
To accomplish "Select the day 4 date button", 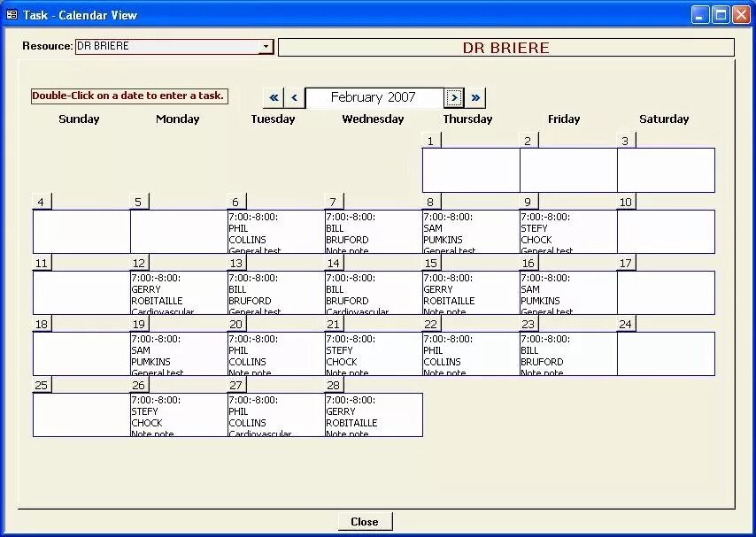I will pos(42,202).
